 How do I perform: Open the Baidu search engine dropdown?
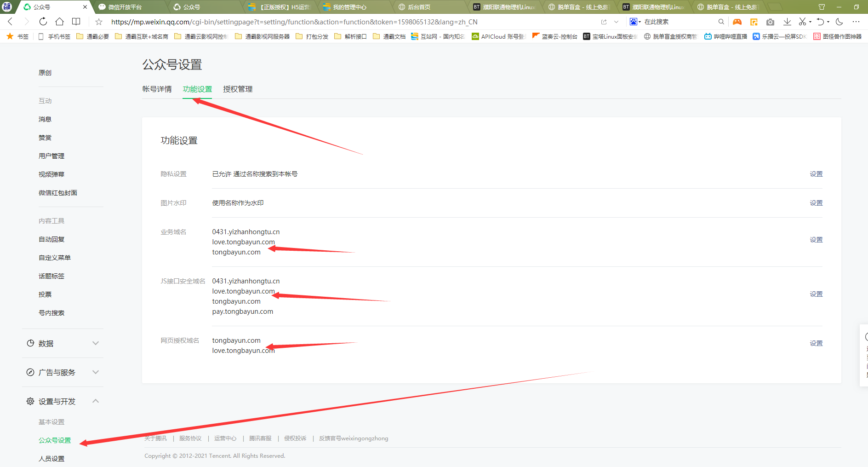tap(635, 22)
